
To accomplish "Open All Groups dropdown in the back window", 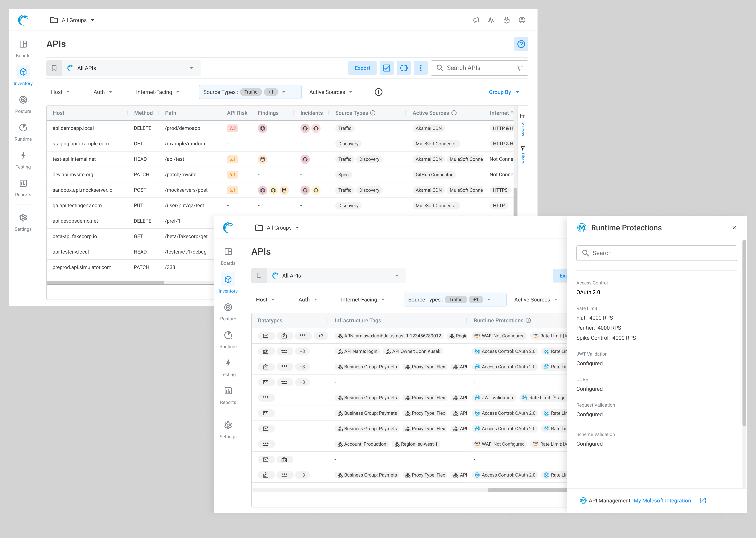I will click(72, 20).
